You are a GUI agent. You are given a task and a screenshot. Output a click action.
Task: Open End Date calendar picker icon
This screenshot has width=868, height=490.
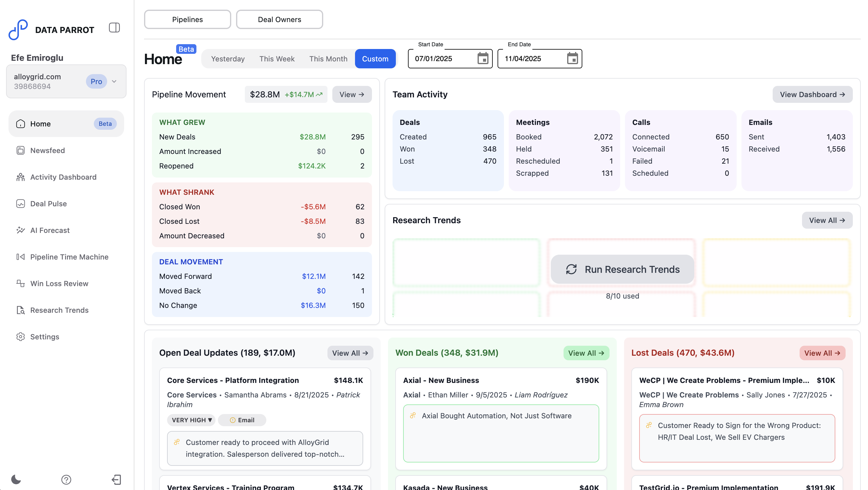click(572, 59)
